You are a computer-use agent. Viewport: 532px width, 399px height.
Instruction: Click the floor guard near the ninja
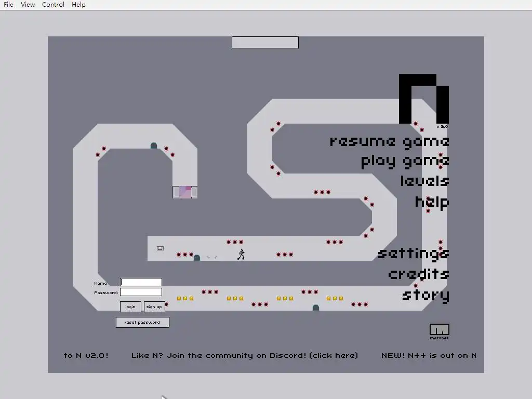(x=197, y=258)
